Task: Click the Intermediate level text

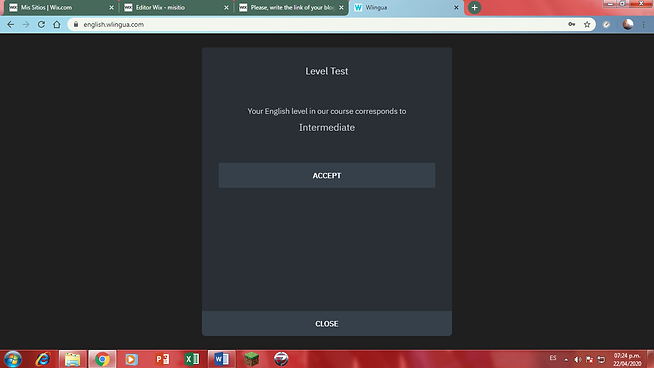Action: pyautogui.click(x=327, y=128)
